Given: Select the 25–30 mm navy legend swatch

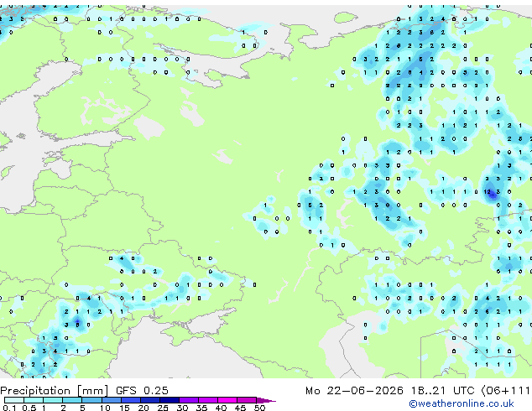Looking at the screenshot, I should [x=169, y=400].
